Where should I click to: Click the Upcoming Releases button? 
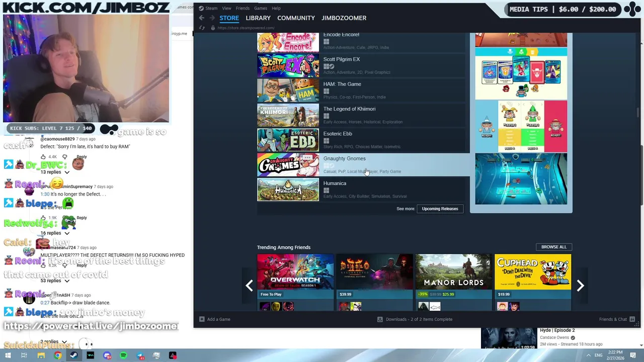[440, 209]
